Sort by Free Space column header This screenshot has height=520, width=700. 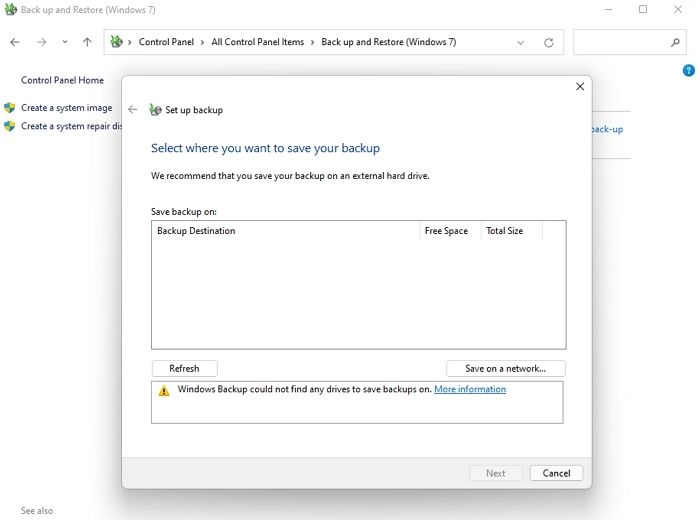tap(450, 231)
